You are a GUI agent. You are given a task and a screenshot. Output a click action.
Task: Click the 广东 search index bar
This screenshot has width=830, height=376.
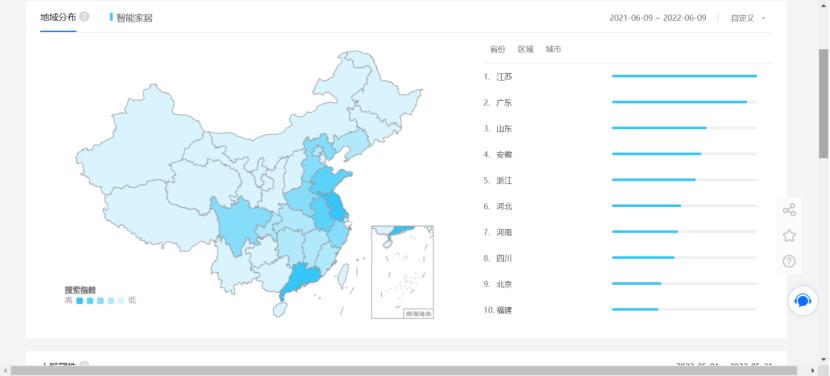click(684, 102)
